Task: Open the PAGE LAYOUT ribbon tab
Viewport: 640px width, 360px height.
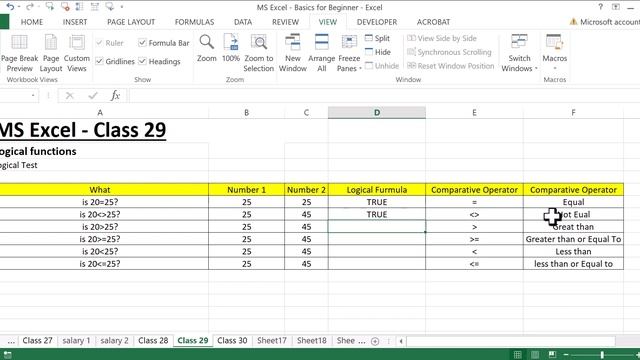Action: pos(131,22)
